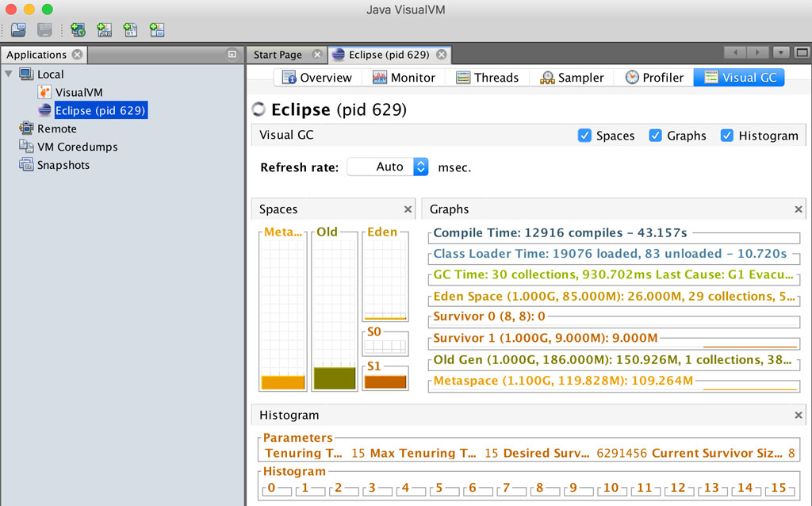Viewport: 812px width, 506px height.
Task: Click the Eden space box
Action: [x=385, y=278]
